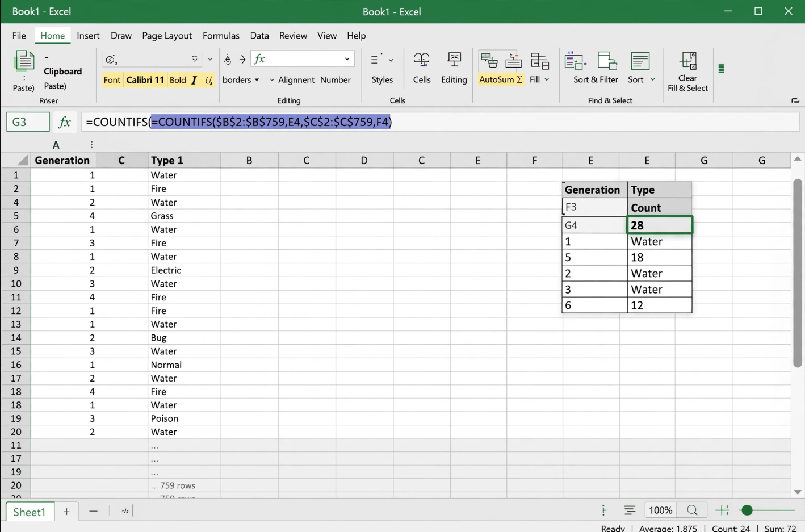Click the Number label in ribbon
Screen dimensions: 805x532
pyautogui.click(x=335, y=80)
